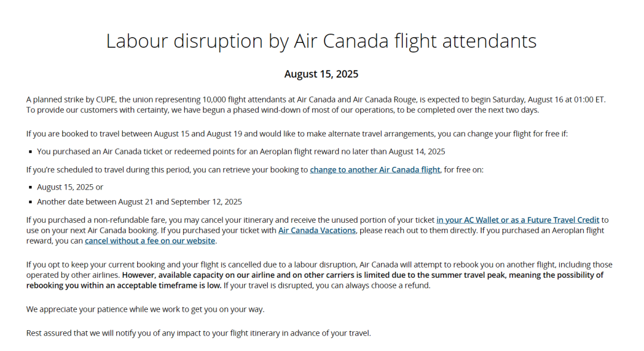The image size is (644, 351).
Task: Click the 'August 15, 2025 or' bullet item
Action: 70,187
